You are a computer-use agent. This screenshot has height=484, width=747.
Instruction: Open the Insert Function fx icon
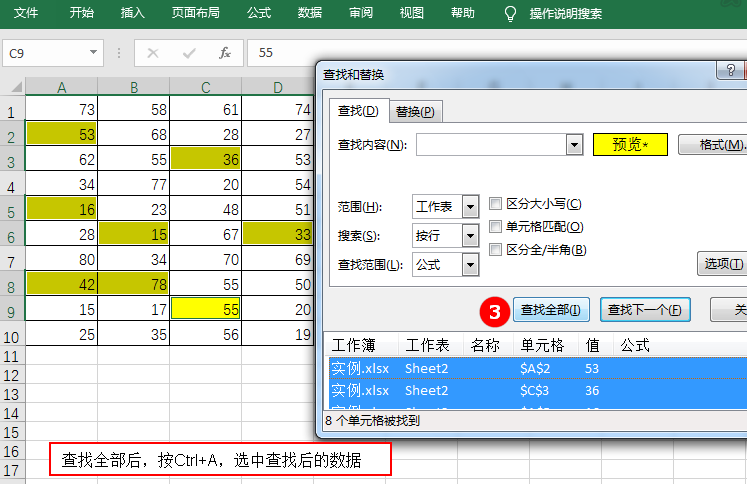click(x=224, y=53)
